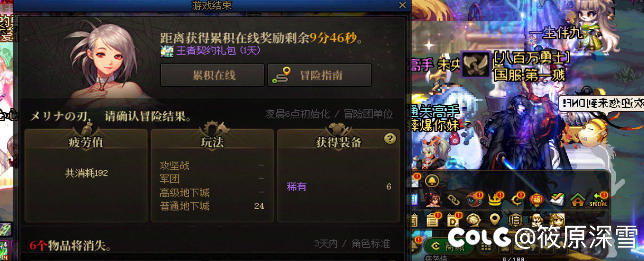Open the 商城 shop button
644x261 pixels.
click(448, 247)
